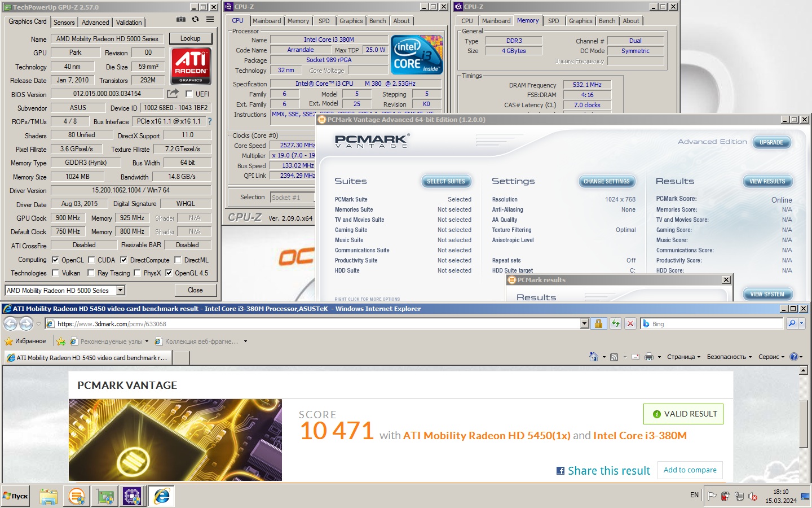Open the benchmark result browser tab

click(88, 358)
